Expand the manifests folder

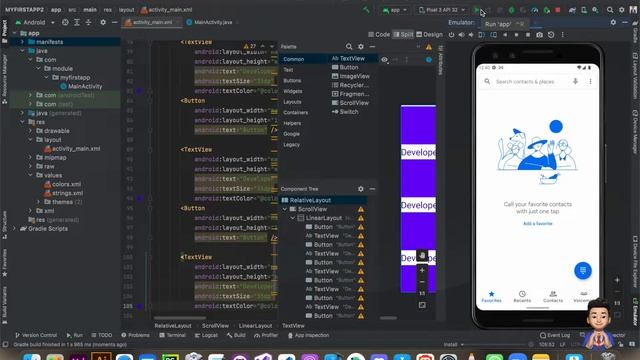(x=22, y=42)
